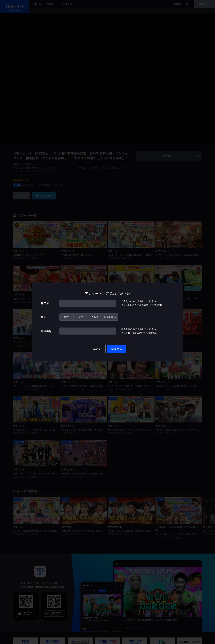Open the 放送曜日 menu item

point(51,4)
